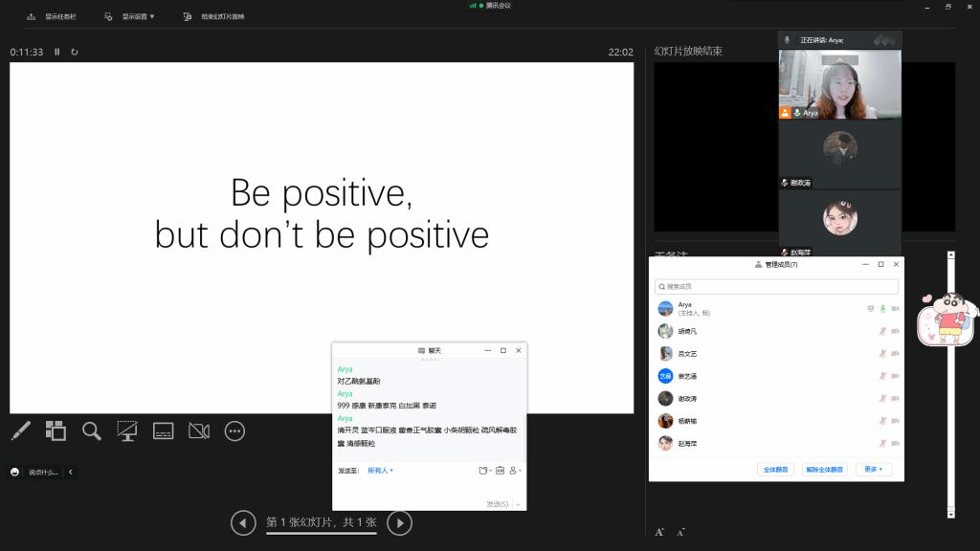980x551 pixels.
Task: Click the 搜索成员 member search field
Action: pos(776,287)
